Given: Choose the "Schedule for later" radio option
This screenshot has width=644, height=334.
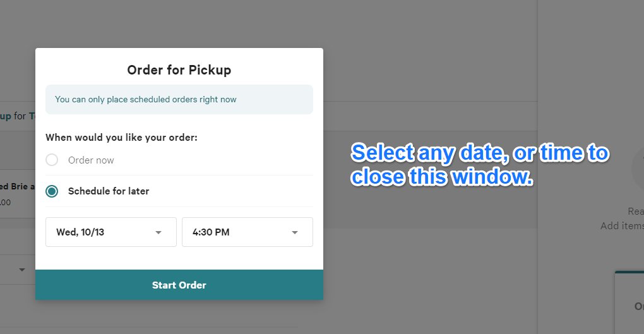Looking at the screenshot, I should click(52, 191).
